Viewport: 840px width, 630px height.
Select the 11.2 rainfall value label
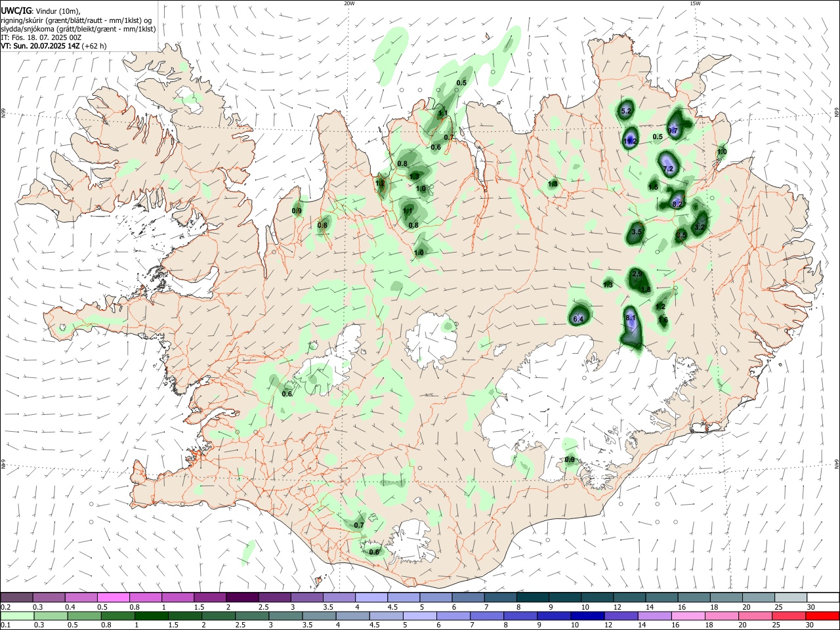click(630, 141)
